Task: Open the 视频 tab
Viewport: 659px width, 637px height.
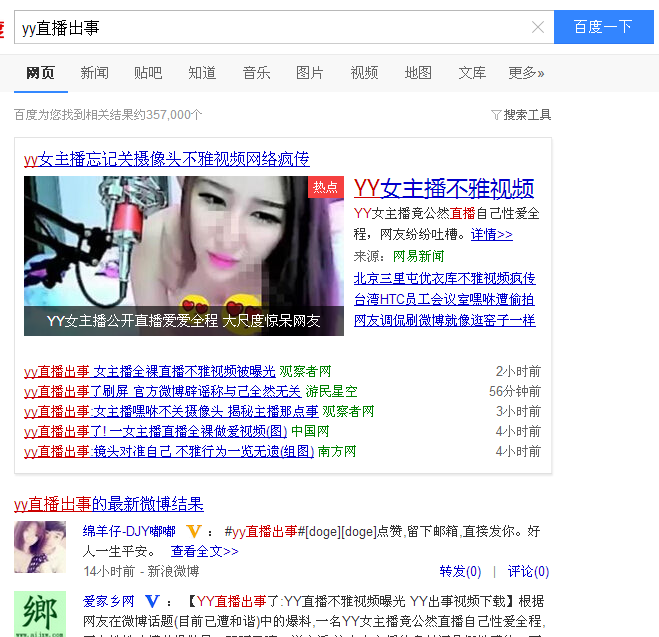Action: point(364,73)
